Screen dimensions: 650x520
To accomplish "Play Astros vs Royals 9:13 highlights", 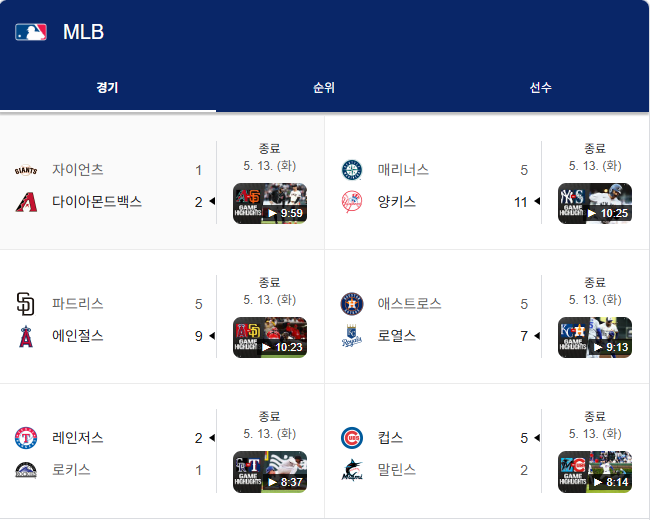I will [595, 338].
